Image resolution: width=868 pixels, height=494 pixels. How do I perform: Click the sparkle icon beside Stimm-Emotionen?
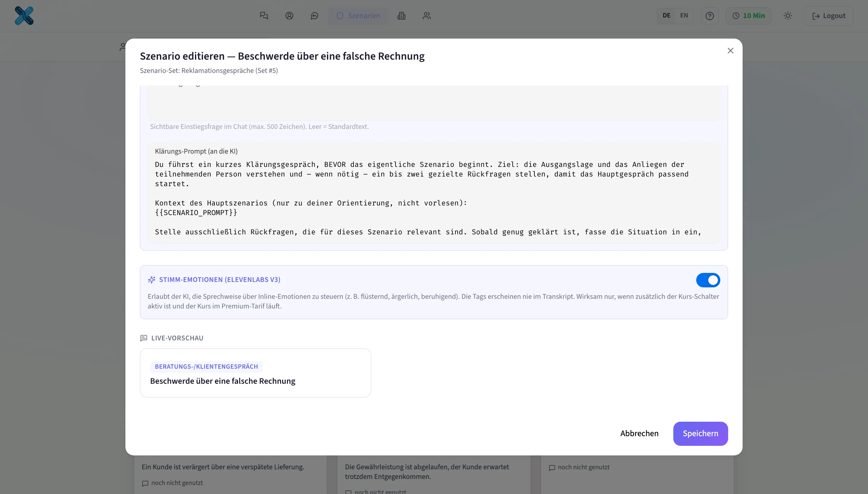click(x=151, y=280)
